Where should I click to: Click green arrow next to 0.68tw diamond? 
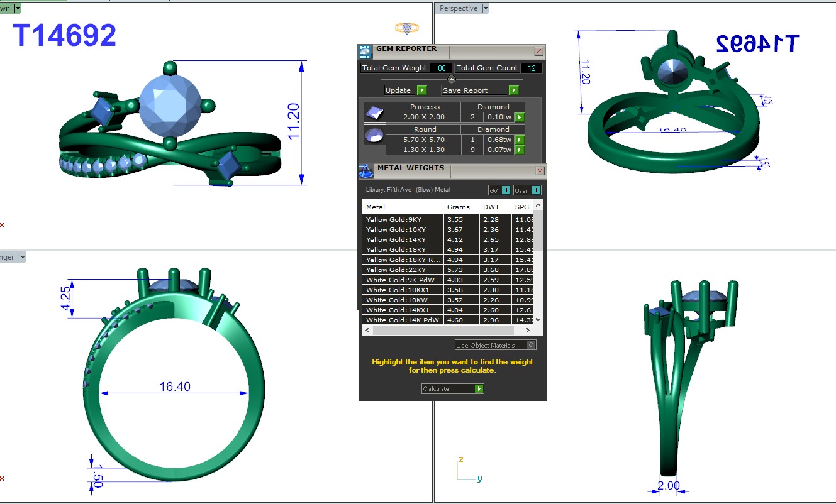pyautogui.click(x=519, y=140)
